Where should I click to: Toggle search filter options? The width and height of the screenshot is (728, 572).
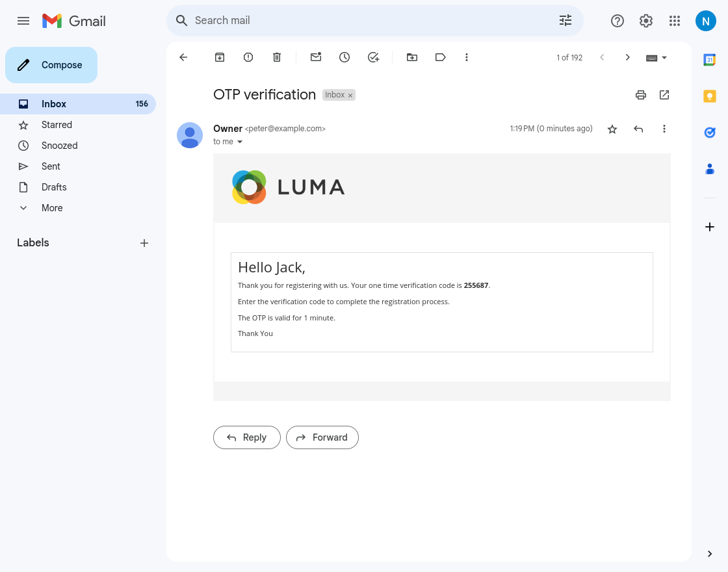[x=565, y=21]
